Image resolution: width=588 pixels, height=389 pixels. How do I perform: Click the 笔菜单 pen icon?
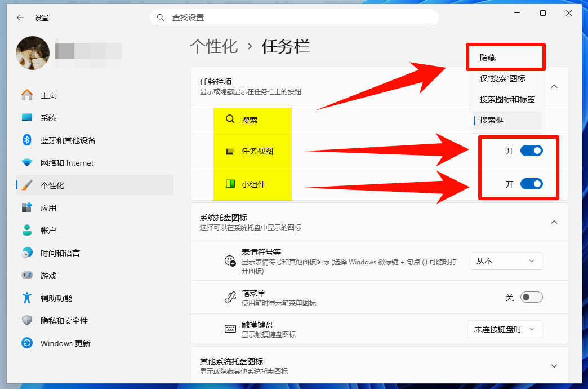pos(230,297)
